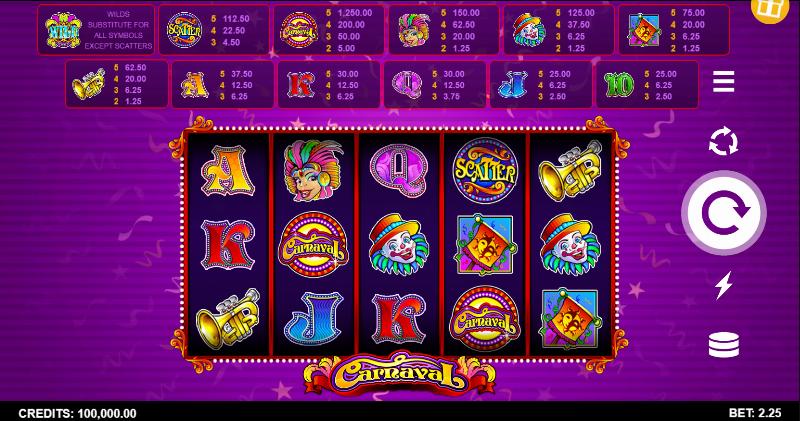Click the feathered dancer symbol on reels

coord(312,170)
